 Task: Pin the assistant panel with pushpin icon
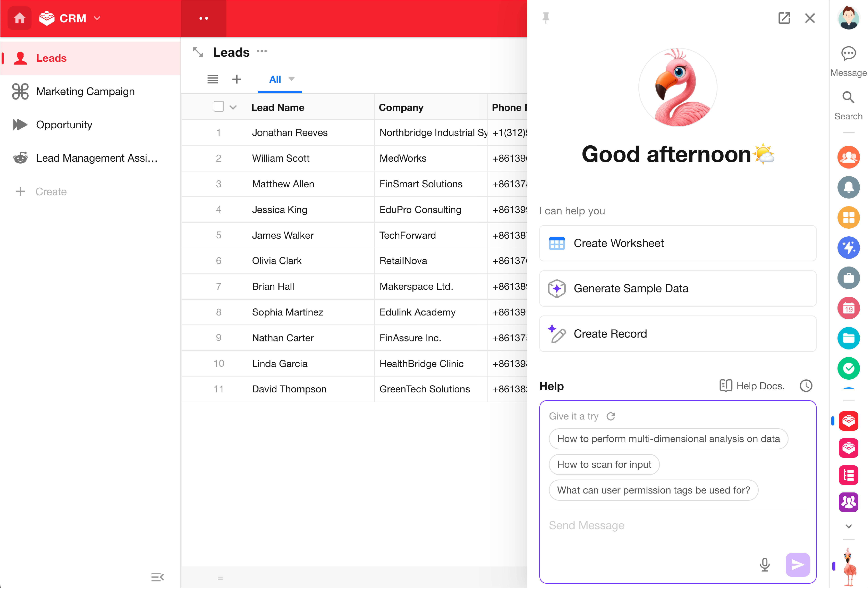[546, 18]
